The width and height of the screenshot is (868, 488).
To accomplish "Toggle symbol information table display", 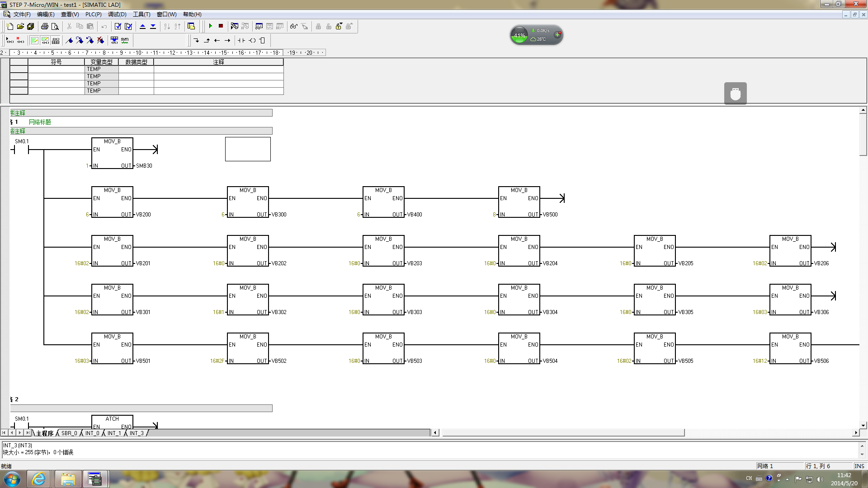I will [x=56, y=40].
